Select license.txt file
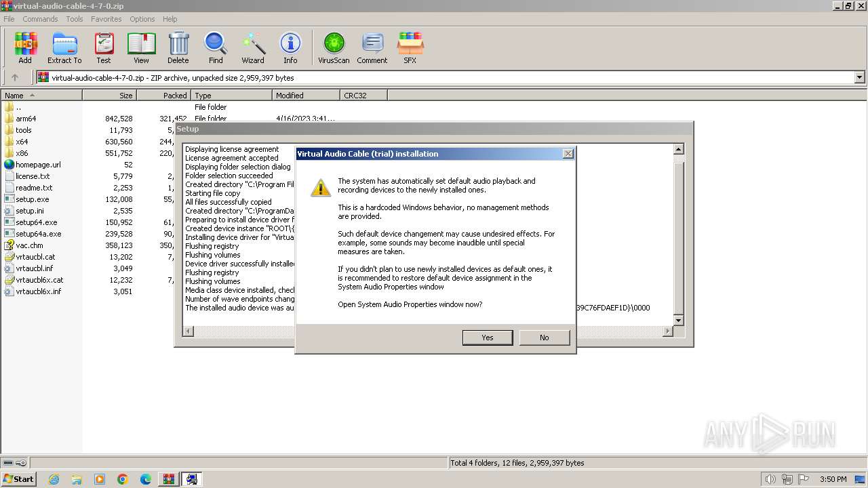The image size is (868, 488). (33, 176)
